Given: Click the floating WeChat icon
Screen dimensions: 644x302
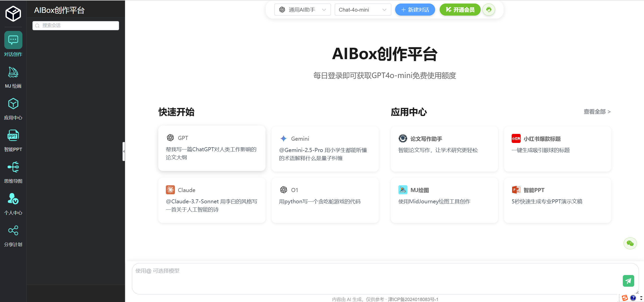Looking at the screenshot, I should (x=630, y=243).
